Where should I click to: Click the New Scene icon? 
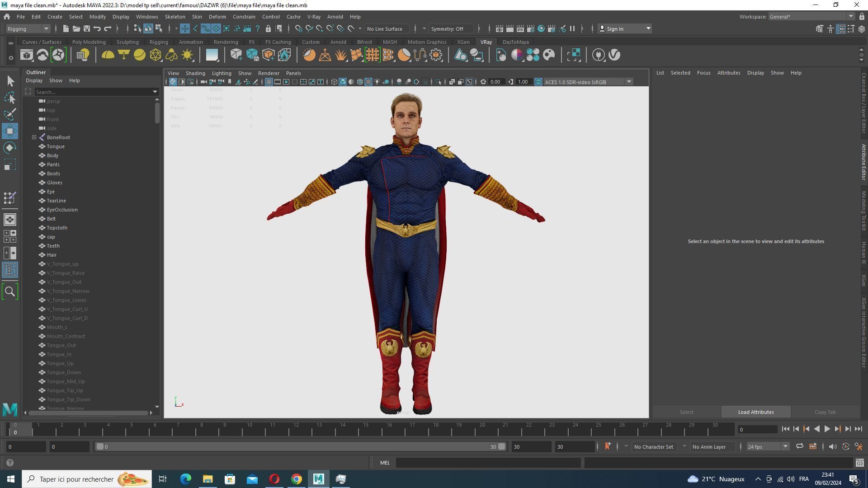pos(66,29)
